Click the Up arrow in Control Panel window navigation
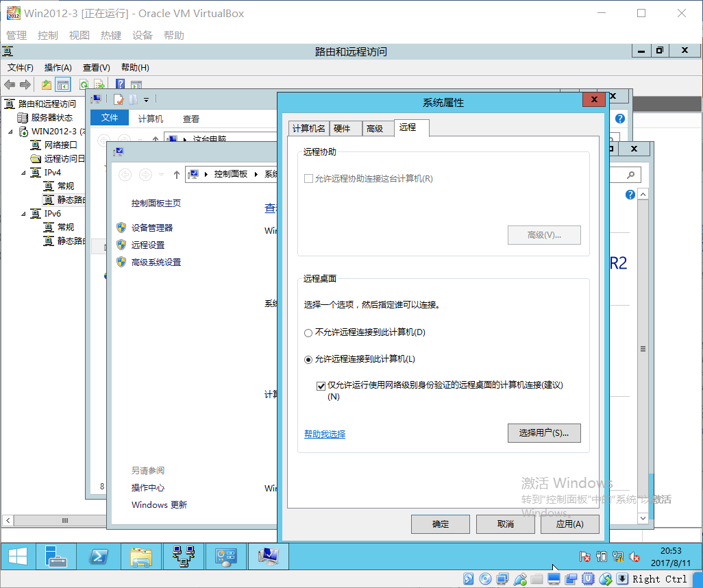Screen dimensions: 703x588 177,175
